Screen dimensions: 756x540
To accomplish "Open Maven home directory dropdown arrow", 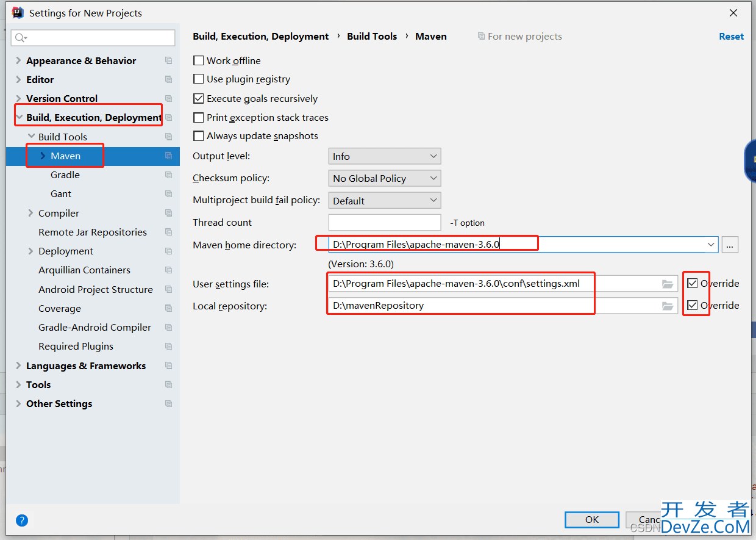I will tap(711, 245).
